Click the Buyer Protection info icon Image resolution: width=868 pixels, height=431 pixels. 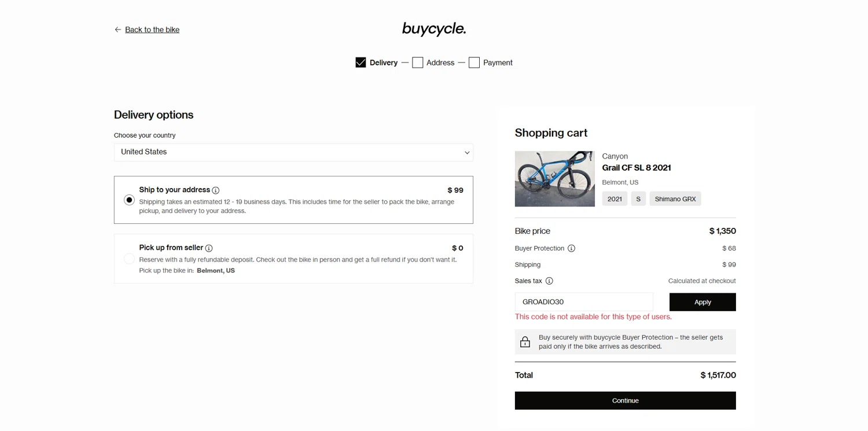click(x=571, y=248)
